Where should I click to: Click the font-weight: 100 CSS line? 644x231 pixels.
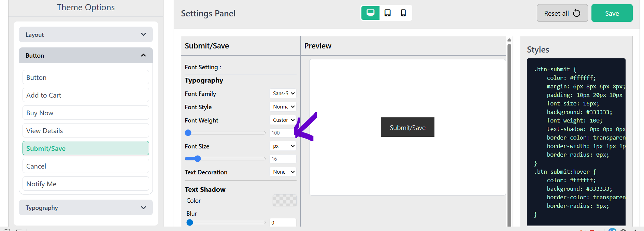(574, 120)
